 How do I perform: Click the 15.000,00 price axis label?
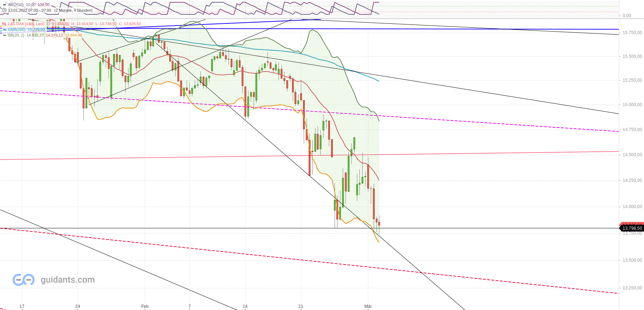tap(632, 105)
